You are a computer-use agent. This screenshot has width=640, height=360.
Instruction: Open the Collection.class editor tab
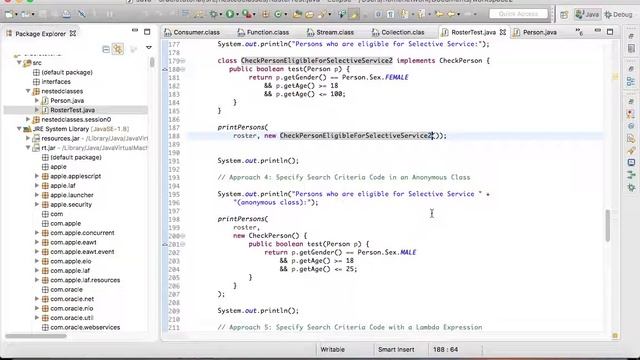click(398, 32)
